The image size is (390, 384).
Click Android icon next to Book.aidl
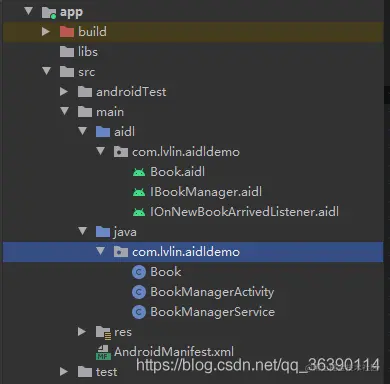pyautogui.click(x=139, y=172)
